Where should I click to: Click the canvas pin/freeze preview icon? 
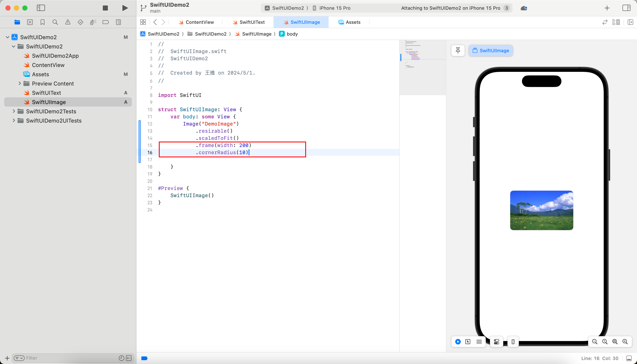tap(458, 50)
